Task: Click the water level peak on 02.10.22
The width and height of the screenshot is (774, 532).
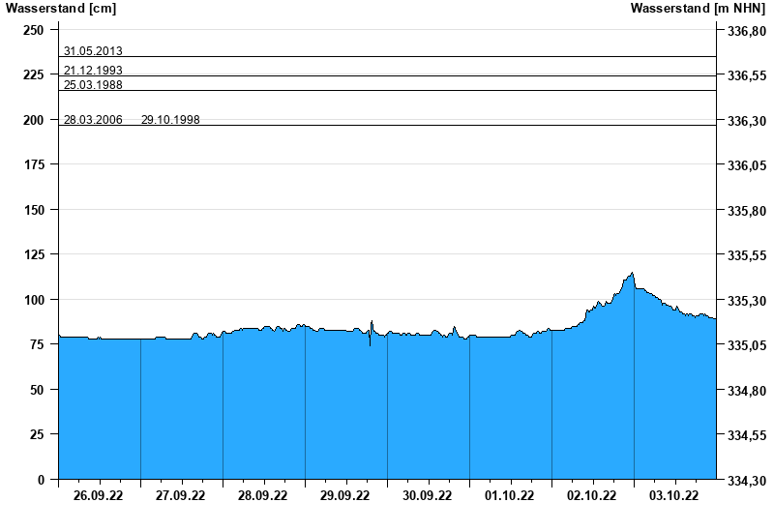Action: coord(632,273)
